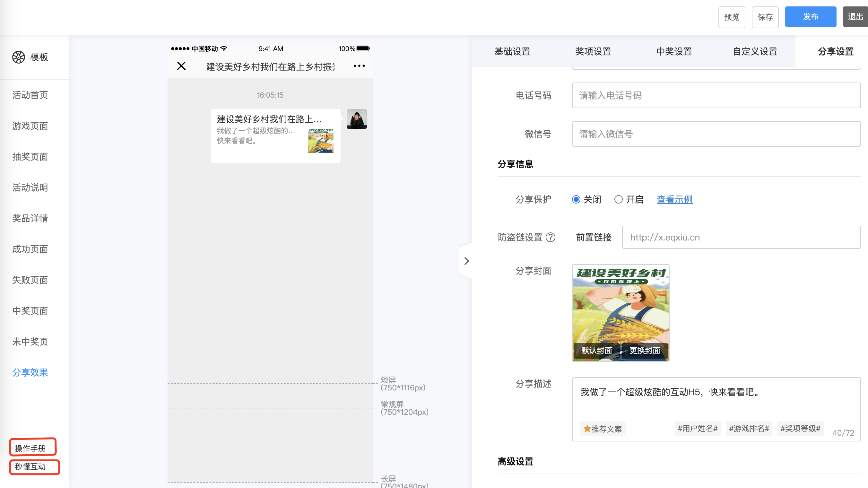868x488 pixels.
Task: Click the user avatar in chat preview
Action: [357, 119]
